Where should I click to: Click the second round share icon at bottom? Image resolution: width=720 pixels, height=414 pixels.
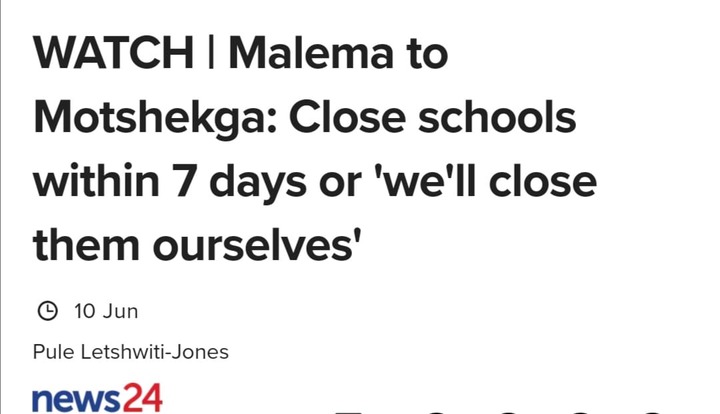507,410
